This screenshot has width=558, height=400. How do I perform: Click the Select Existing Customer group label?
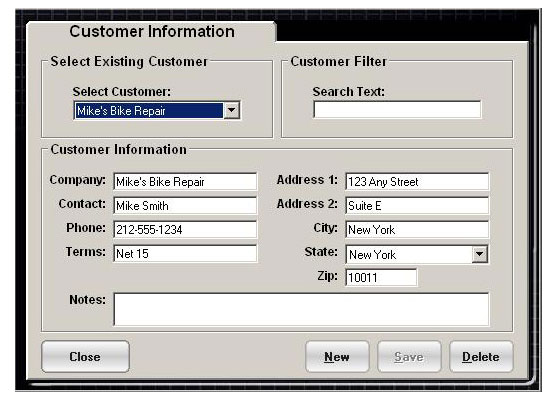pos(129,61)
